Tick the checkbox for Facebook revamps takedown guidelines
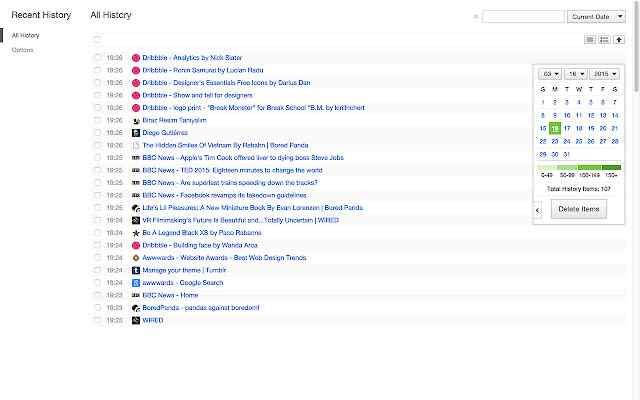Screen dimensions: 640x400 tap(98, 195)
